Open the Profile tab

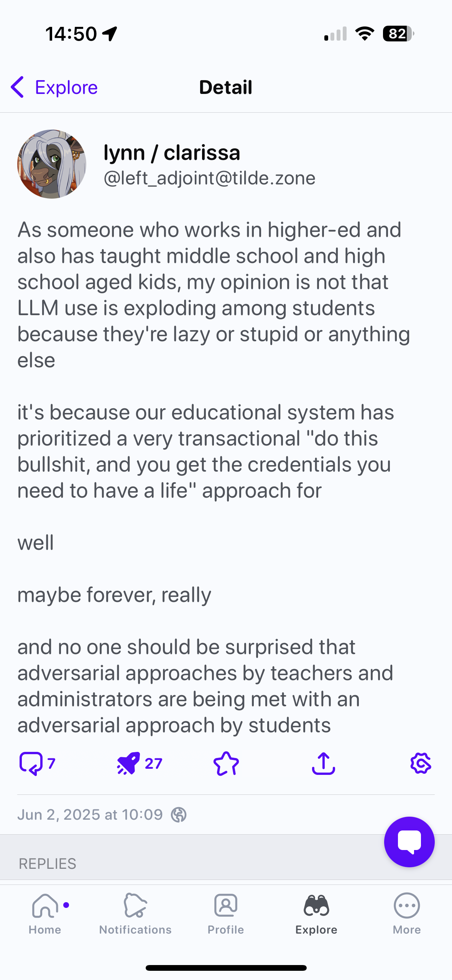coord(226,914)
